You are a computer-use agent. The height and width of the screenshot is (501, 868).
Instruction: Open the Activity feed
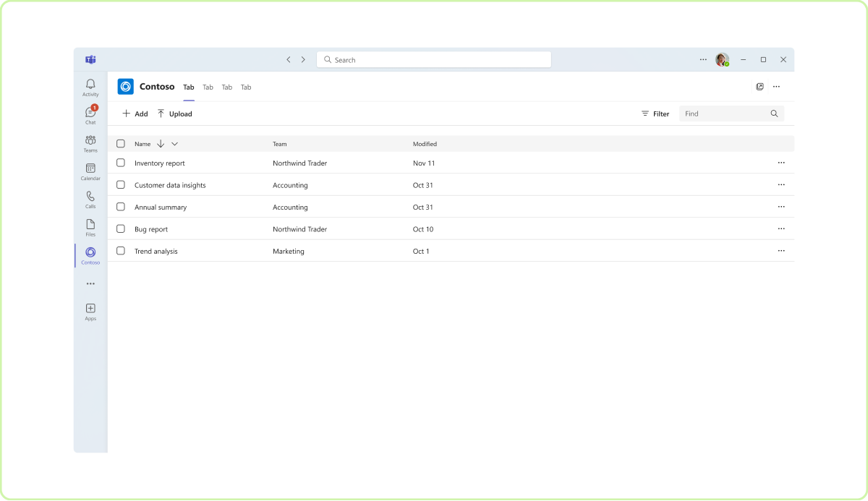90,87
